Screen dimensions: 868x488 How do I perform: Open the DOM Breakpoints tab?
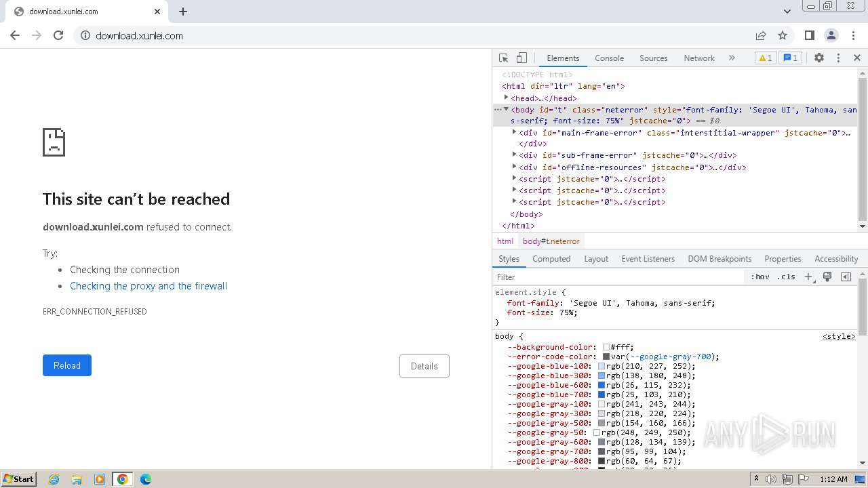point(719,259)
